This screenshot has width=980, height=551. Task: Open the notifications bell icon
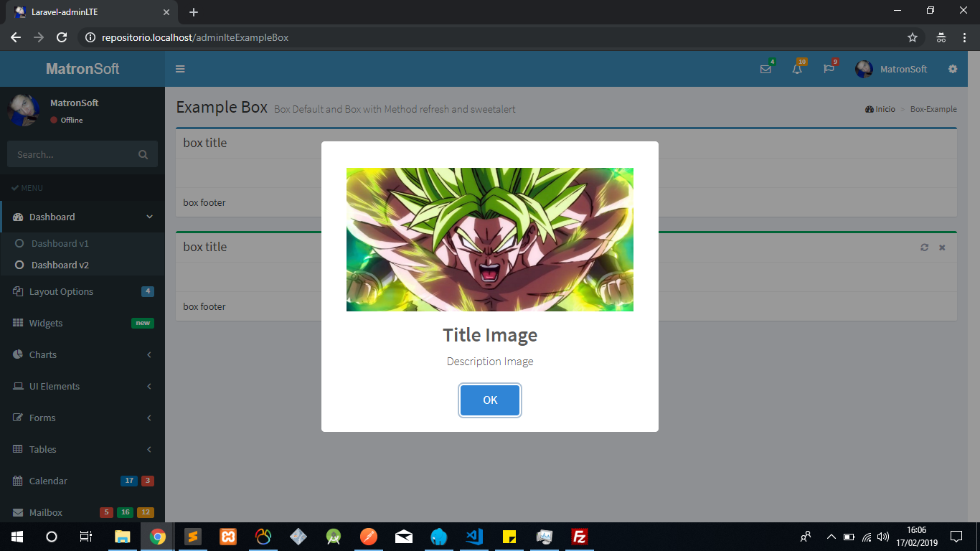point(797,69)
